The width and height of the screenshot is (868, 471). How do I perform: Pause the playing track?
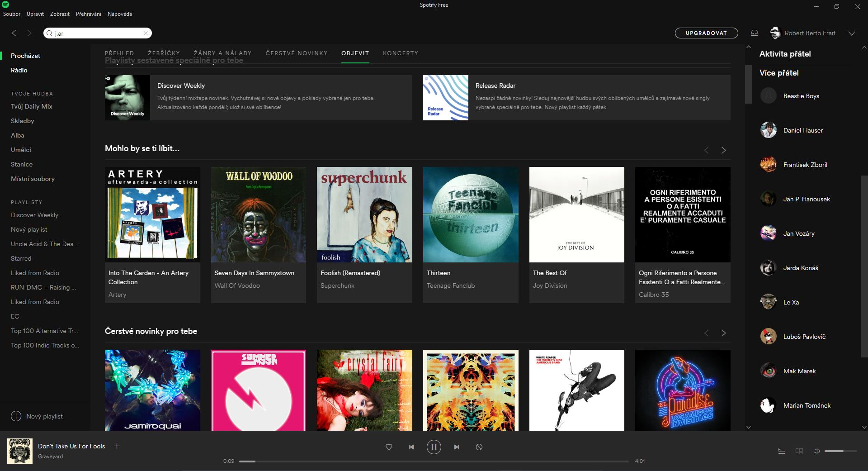[x=434, y=447]
